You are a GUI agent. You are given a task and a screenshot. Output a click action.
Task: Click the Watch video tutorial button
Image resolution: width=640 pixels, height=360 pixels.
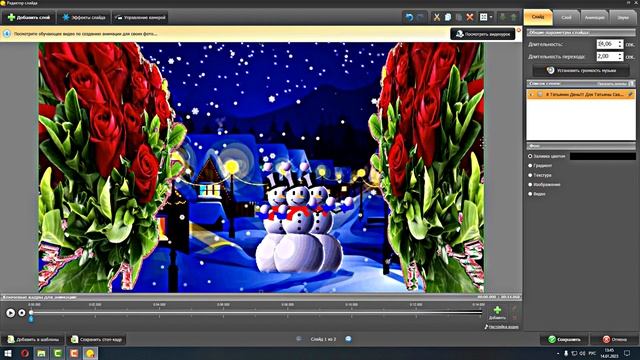(x=483, y=34)
